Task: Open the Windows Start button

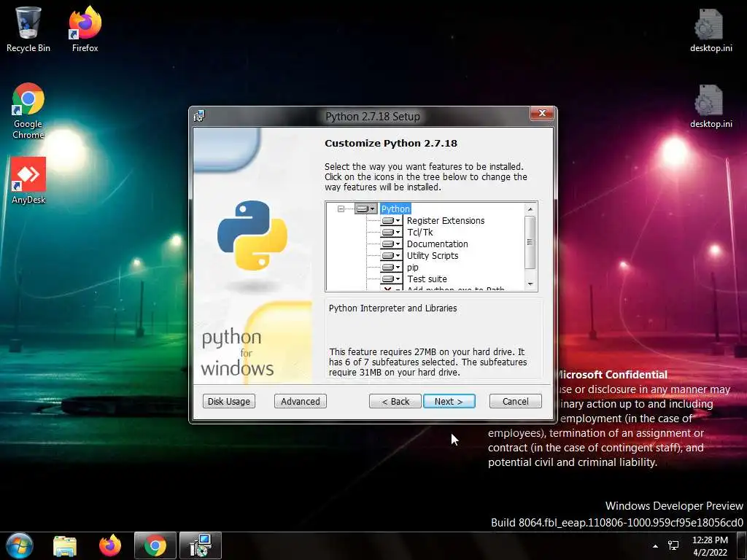Action: [x=19, y=545]
